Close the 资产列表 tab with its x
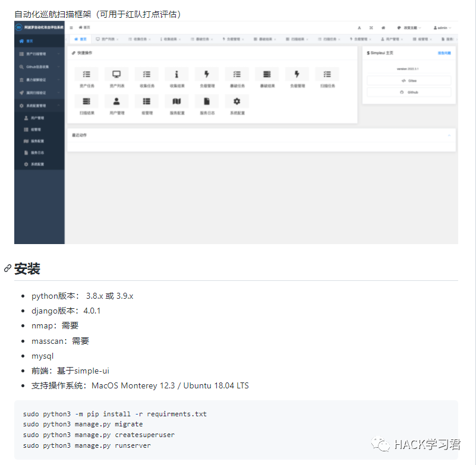The height and width of the screenshot is (465, 476). click(x=118, y=39)
